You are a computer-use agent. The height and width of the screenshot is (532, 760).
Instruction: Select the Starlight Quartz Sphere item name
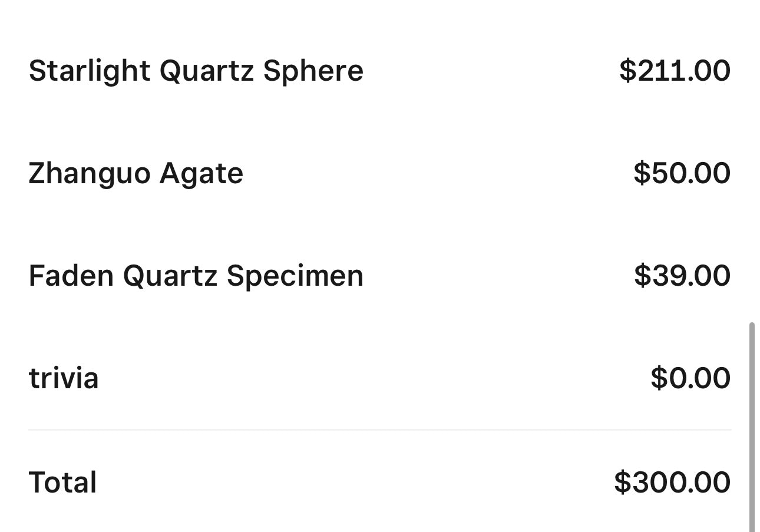196,71
